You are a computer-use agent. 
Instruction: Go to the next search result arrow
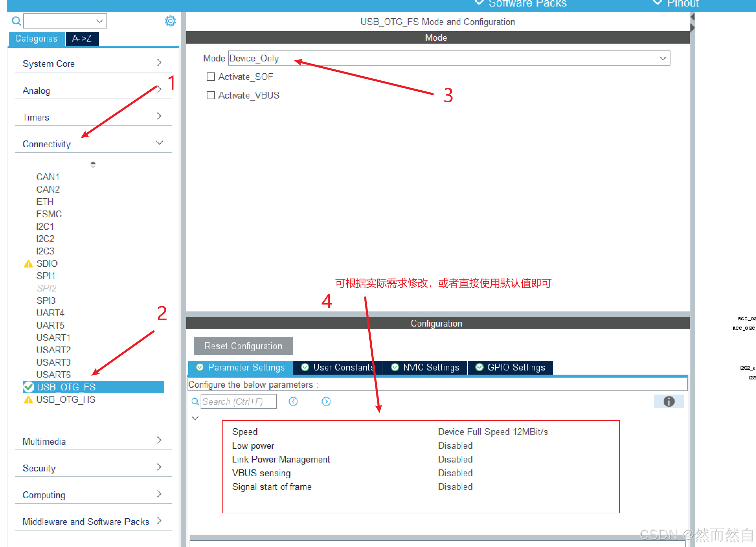tap(326, 401)
